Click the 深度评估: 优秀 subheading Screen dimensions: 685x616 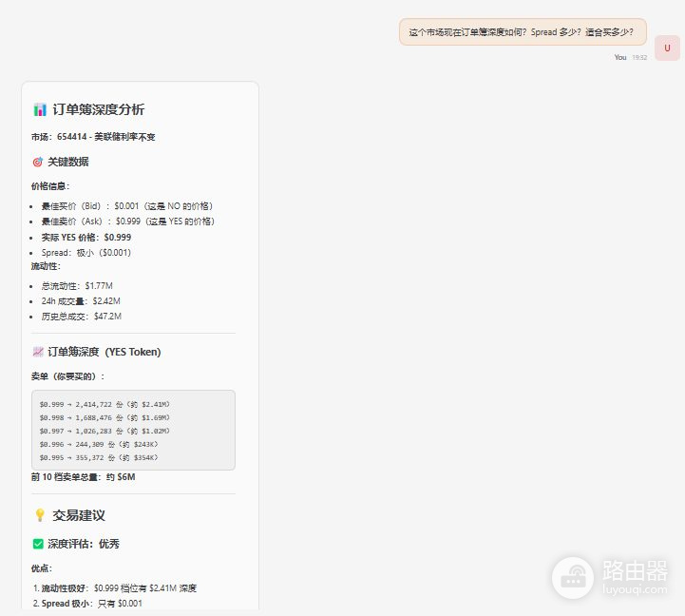pyautogui.click(x=84, y=544)
